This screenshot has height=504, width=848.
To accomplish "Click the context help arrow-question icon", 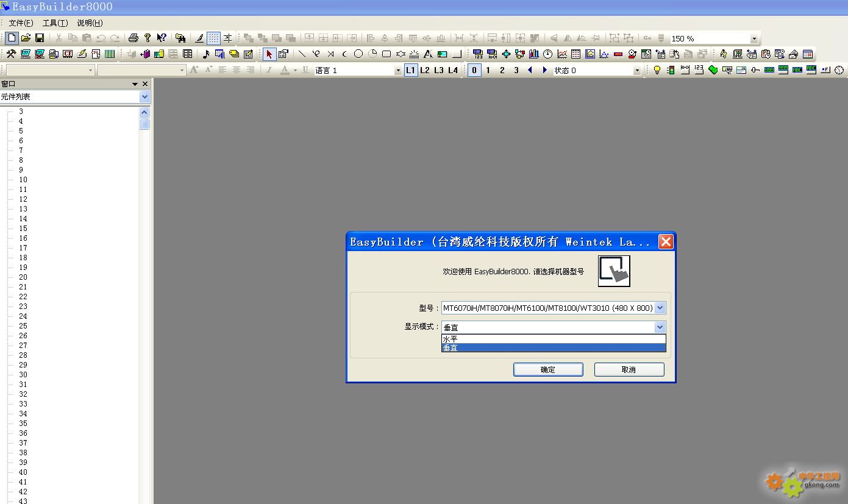I will [x=162, y=38].
